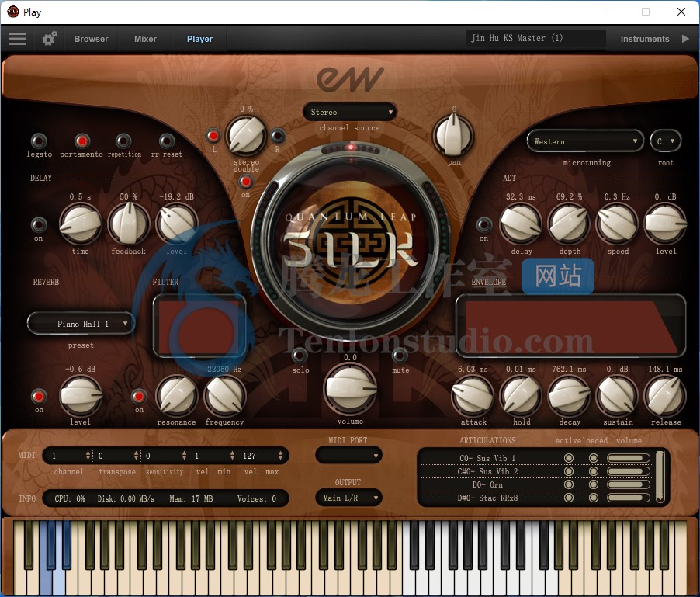
Task: Disable the FILTER on button
Action: (139, 396)
